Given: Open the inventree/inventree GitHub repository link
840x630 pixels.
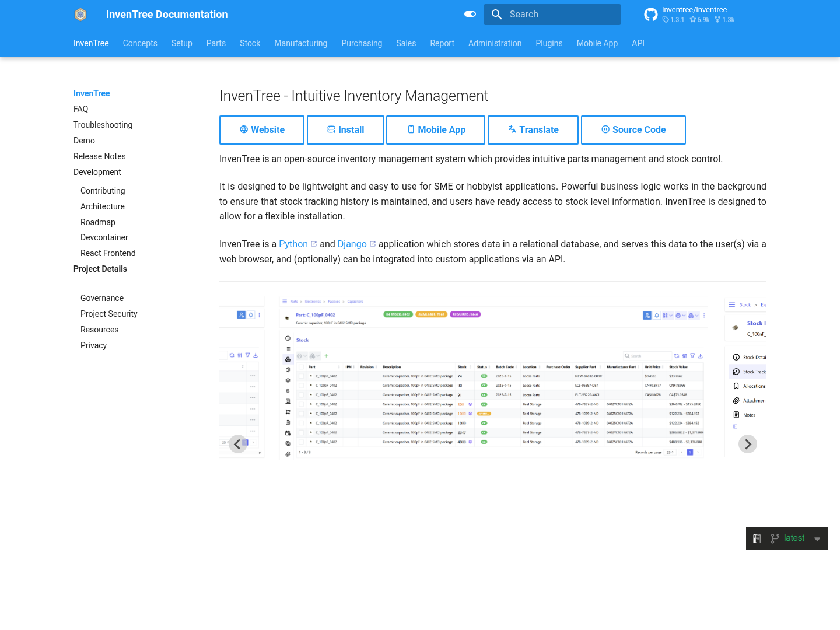Looking at the screenshot, I should tap(689, 15).
